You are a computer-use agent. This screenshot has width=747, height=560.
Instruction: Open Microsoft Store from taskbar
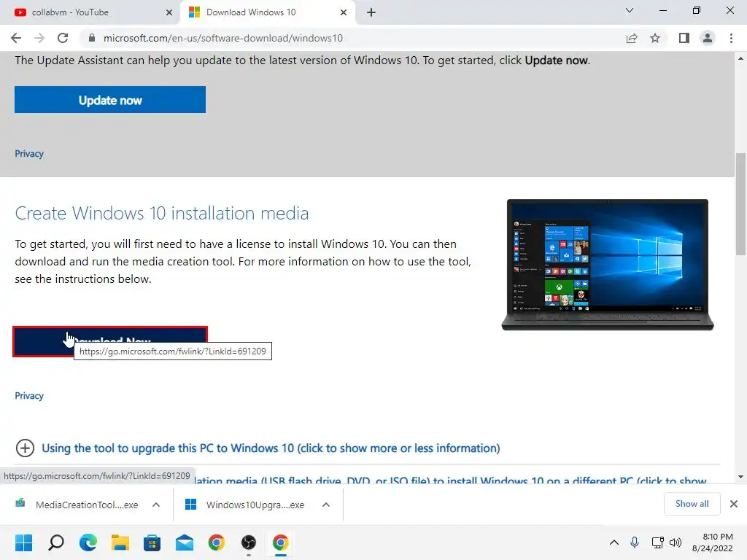152,542
